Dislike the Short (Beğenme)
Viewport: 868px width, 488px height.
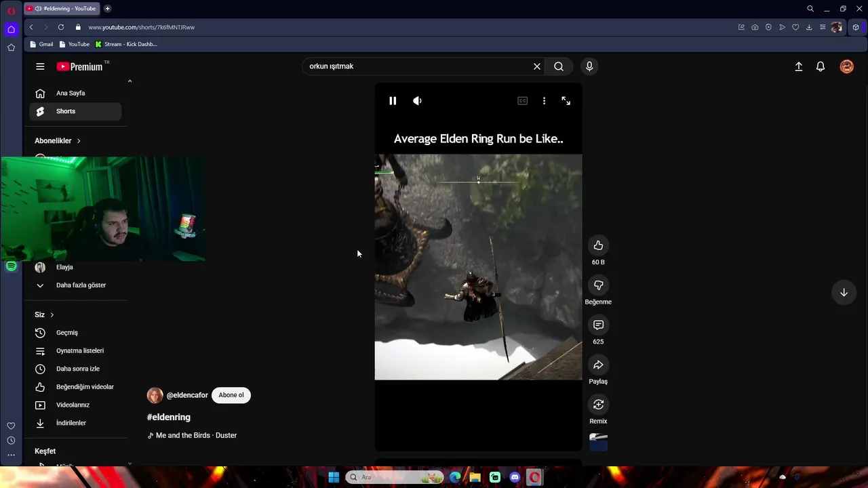pyautogui.click(x=598, y=285)
